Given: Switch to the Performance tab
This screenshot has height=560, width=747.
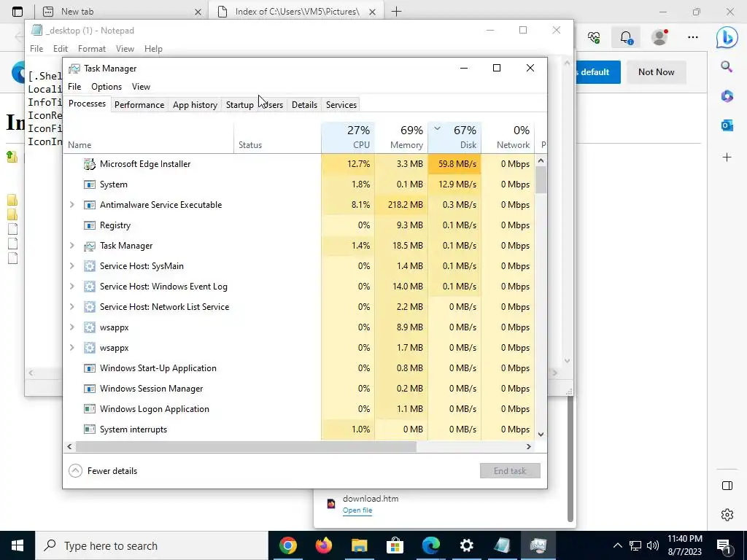Looking at the screenshot, I should pyautogui.click(x=139, y=105).
